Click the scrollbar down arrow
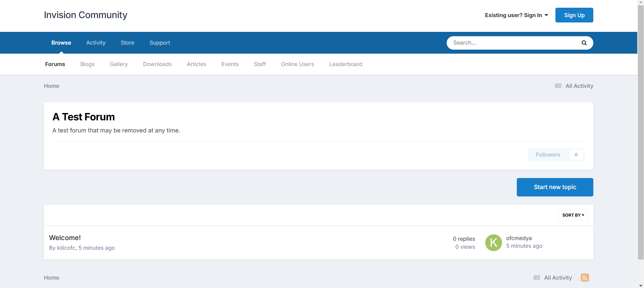 [x=641, y=285]
